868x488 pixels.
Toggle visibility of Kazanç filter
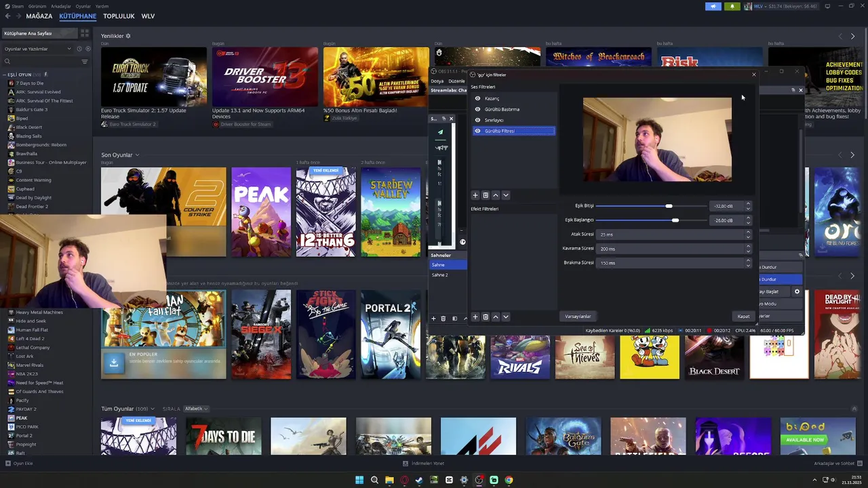(x=477, y=98)
